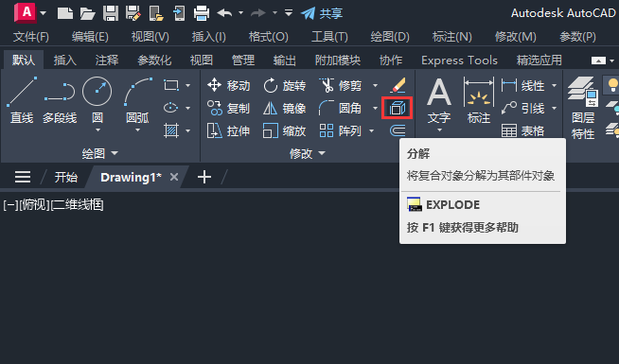Undo the last action
Screen dimensions: 619x364
[224, 13]
